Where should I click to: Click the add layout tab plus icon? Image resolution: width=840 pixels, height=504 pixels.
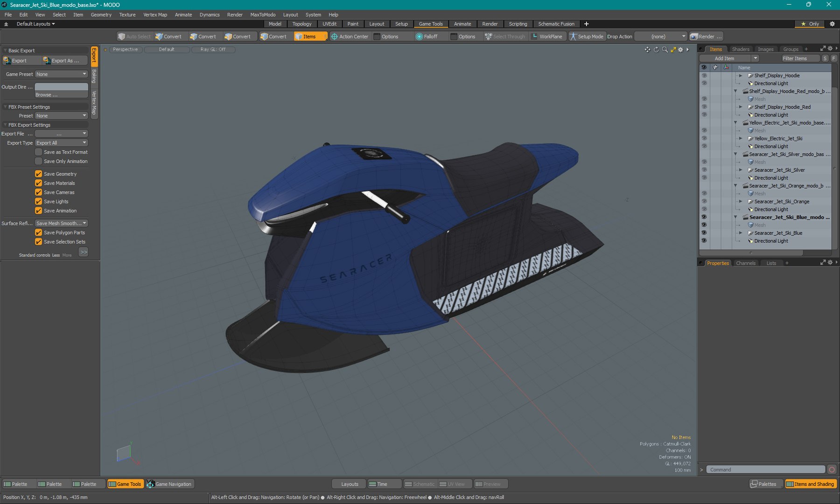587,24
